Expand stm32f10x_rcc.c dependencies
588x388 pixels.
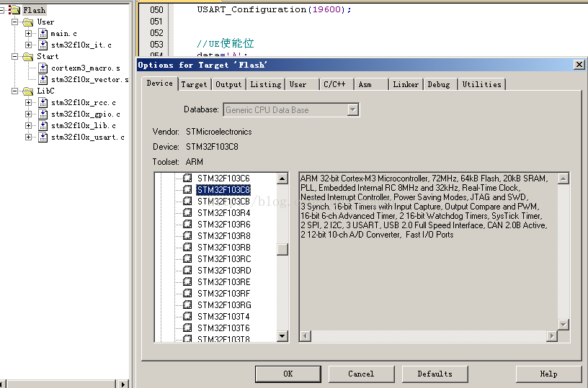(29, 102)
